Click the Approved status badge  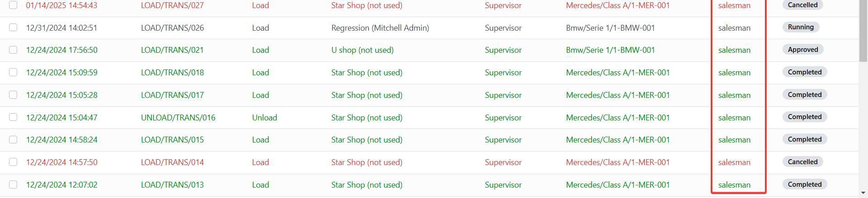(x=802, y=50)
